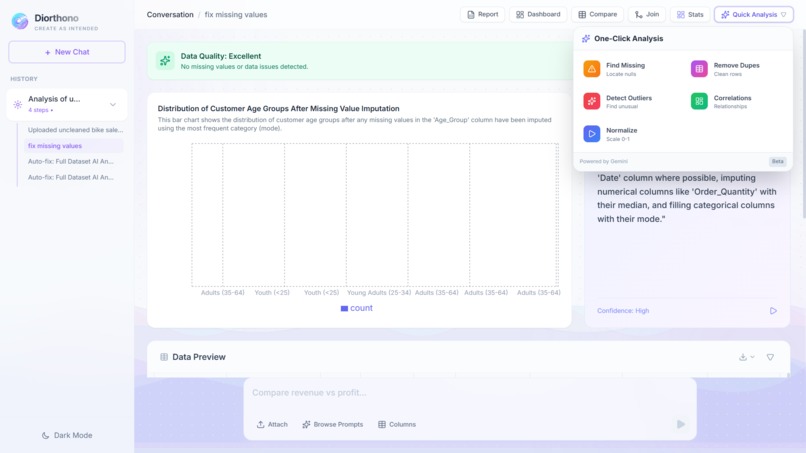Open the Report view
806x453 pixels.
[482, 14]
